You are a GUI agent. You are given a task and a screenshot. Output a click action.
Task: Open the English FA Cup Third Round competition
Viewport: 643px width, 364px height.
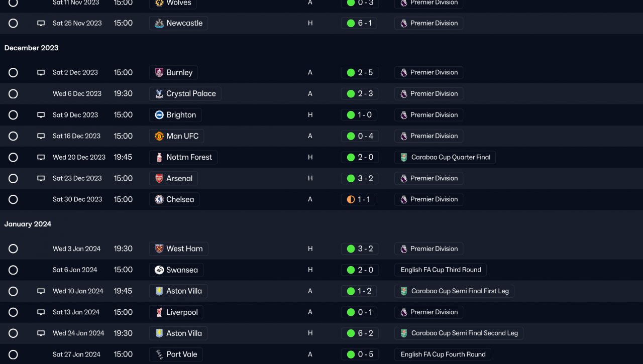(x=441, y=270)
